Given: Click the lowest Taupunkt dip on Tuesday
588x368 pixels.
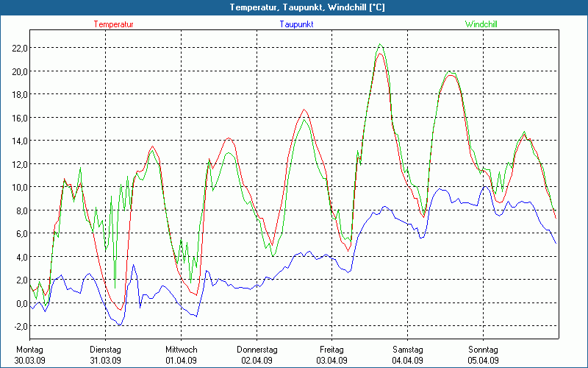Looking at the screenshot, I should [x=119, y=325].
